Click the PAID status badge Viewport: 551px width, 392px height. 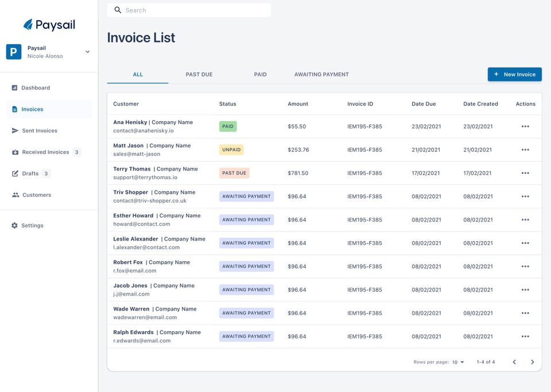click(x=228, y=126)
